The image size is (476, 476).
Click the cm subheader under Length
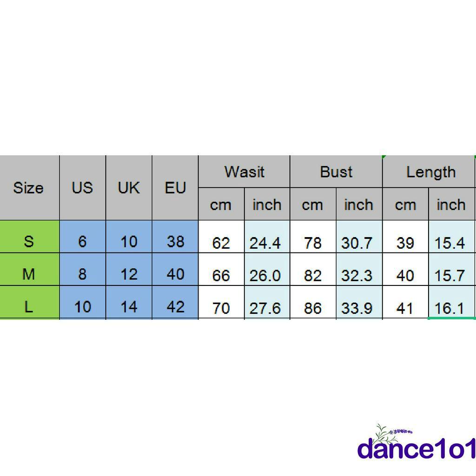click(405, 205)
